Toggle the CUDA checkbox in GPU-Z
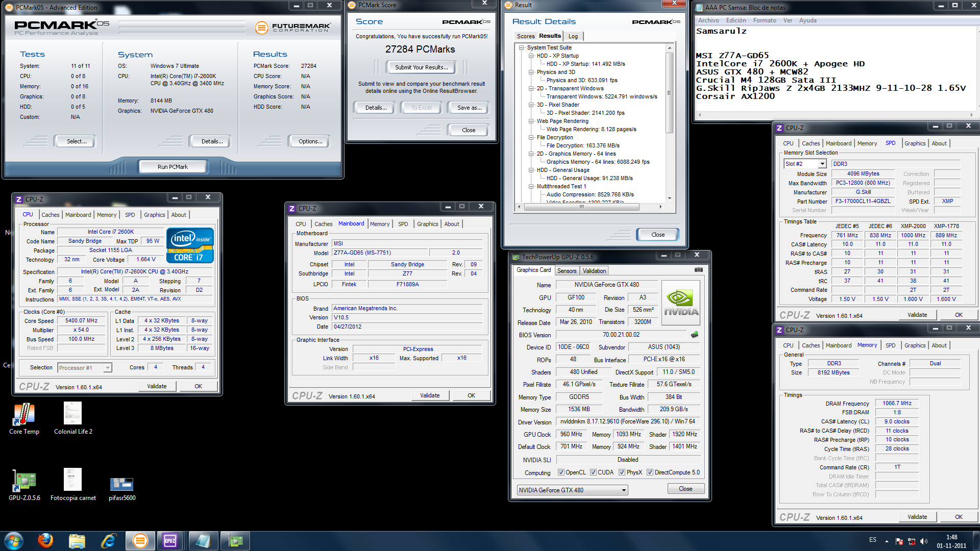The width and height of the screenshot is (980, 551). pyautogui.click(x=593, y=472)
